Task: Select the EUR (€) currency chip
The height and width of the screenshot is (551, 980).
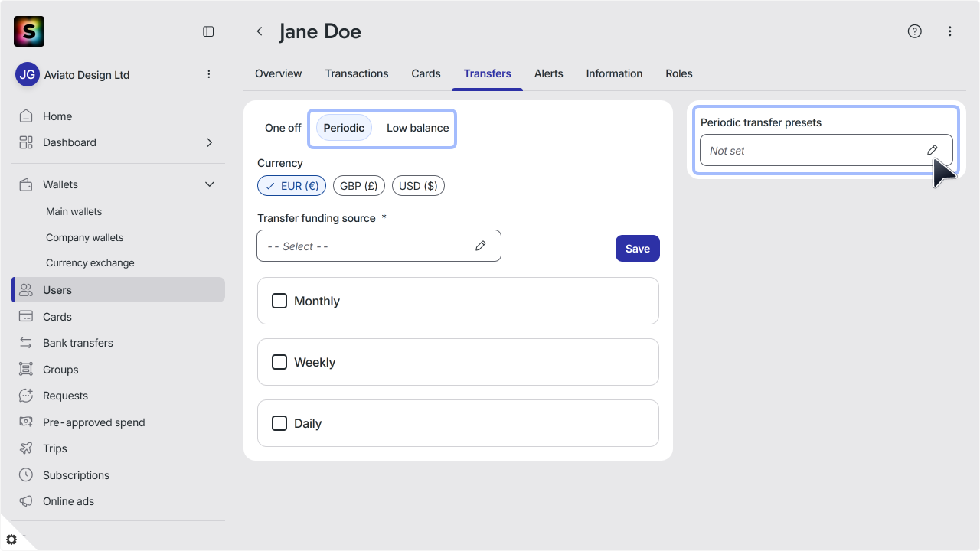Action: [x=292, y=186]
